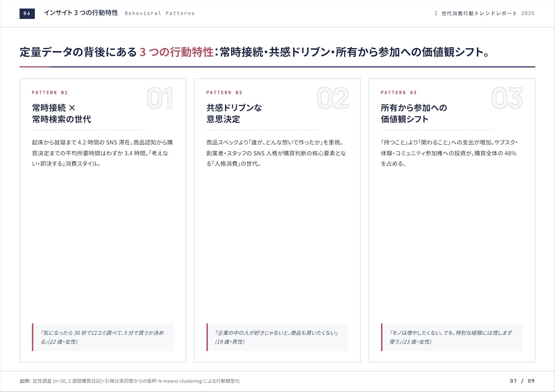Click the page indicator 07 / 09

[x=522, y=381]
